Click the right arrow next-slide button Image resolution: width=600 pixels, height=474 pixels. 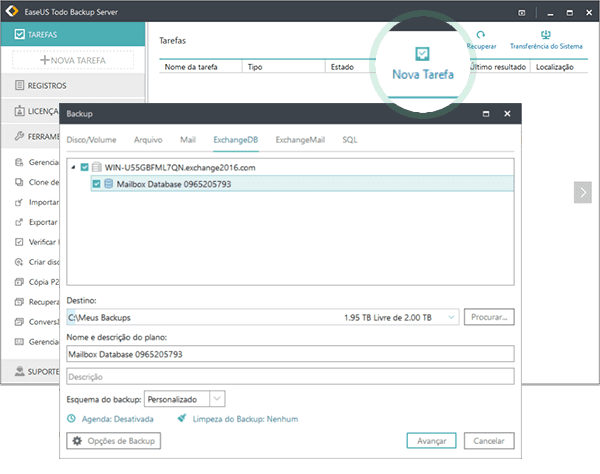pos(581,192)
